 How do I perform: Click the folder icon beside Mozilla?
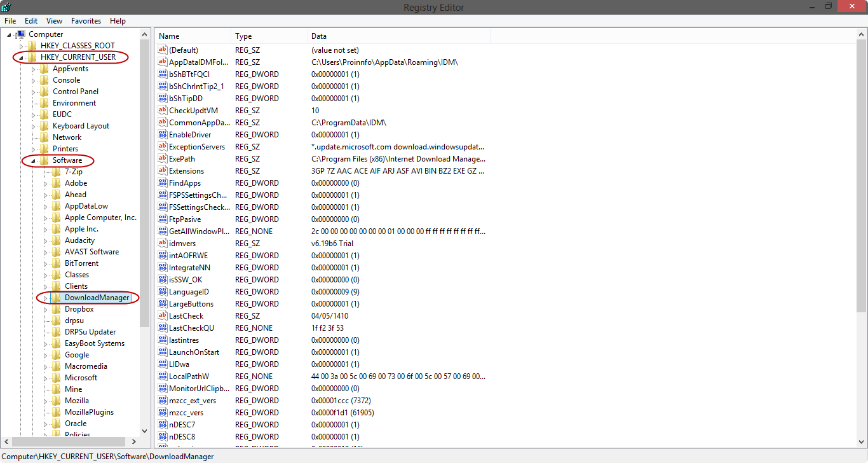point(57,401)
